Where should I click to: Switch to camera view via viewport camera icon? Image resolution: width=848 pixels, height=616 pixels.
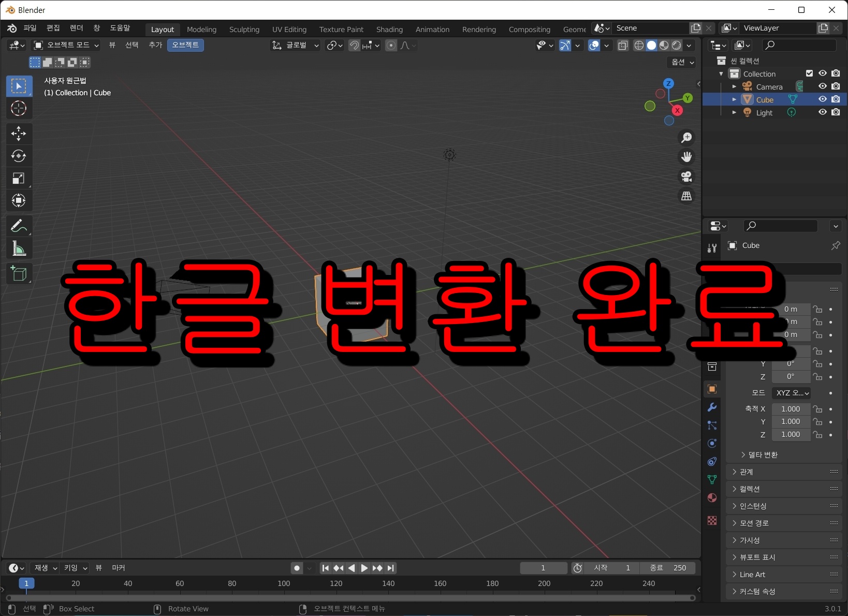pos(686,177)
